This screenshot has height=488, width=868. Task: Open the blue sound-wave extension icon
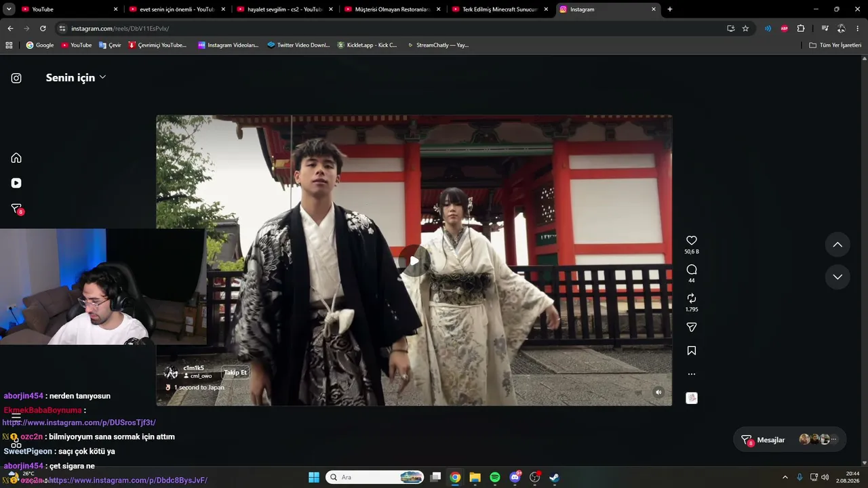click(768, 28)
